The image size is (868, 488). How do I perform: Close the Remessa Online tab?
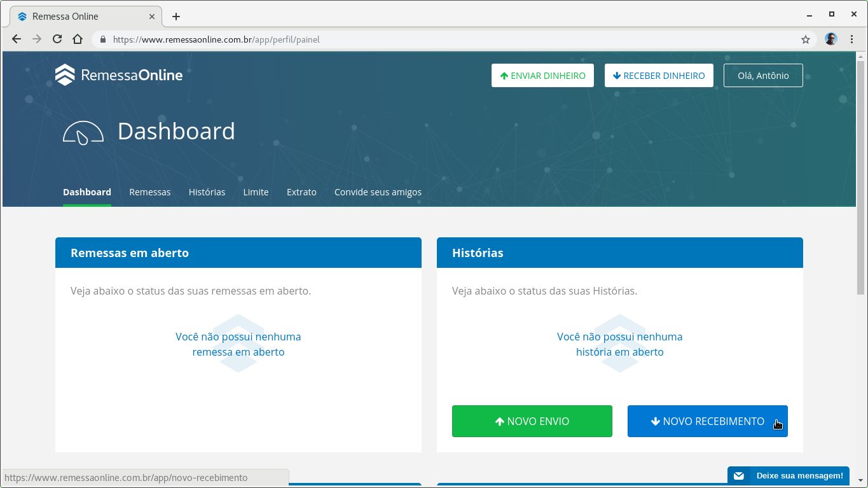pyautogui.click(x=152, y=17)
